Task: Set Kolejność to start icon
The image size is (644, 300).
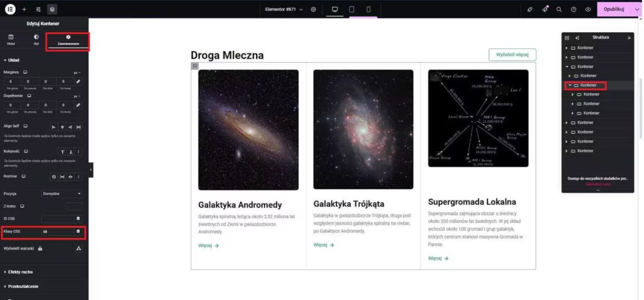Action: [x=62, y=152]
